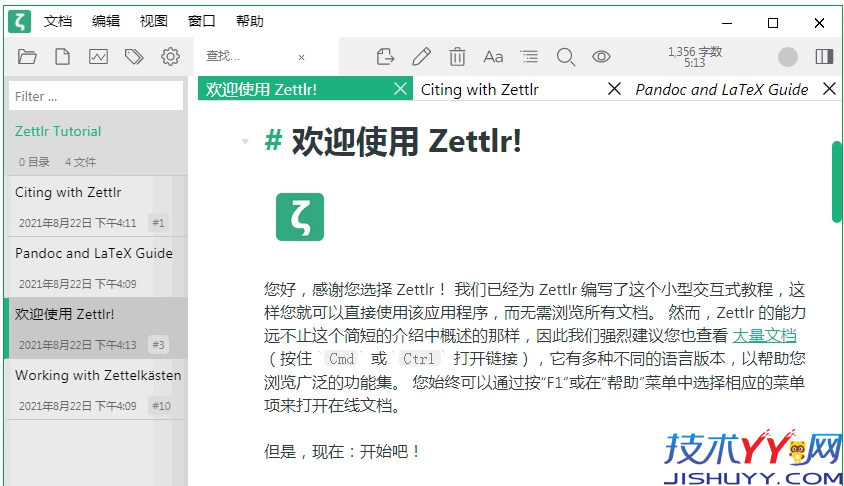
Task: Create a new file with page icon
Action: click(x=62, y=57)
